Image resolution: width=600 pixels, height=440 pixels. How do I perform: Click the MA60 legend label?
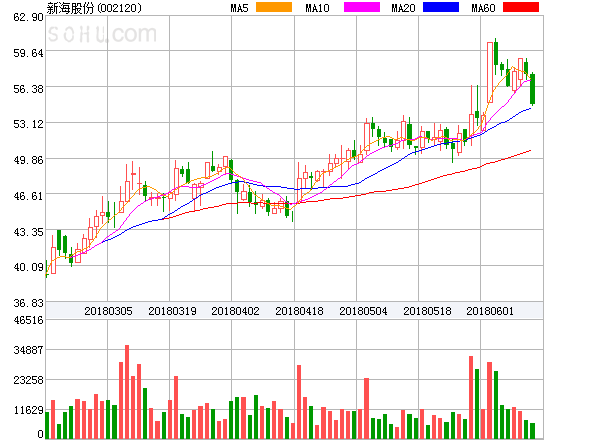[483, 8]
